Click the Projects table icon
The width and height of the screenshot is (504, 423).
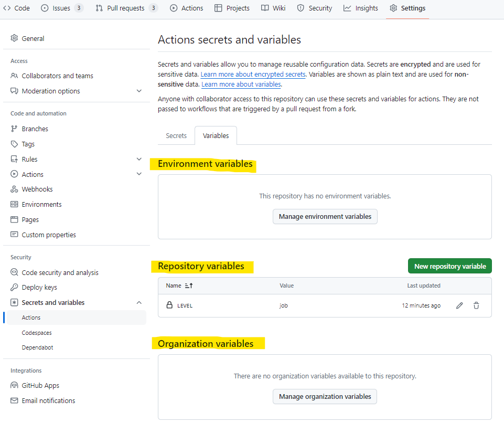click(218, 8)
